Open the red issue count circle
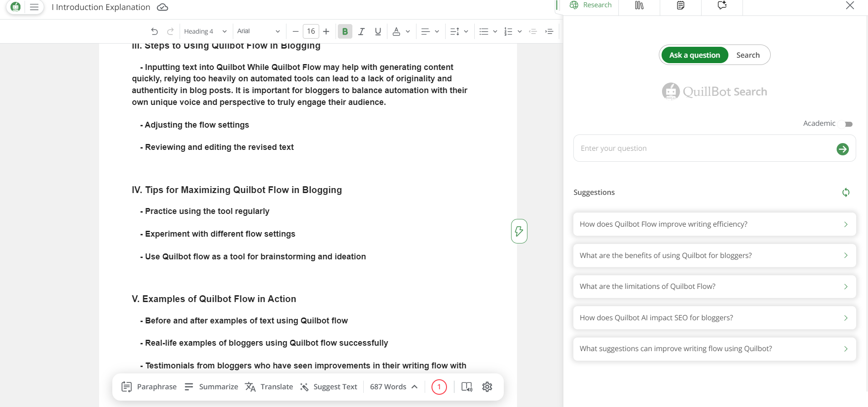 point(439,387)
